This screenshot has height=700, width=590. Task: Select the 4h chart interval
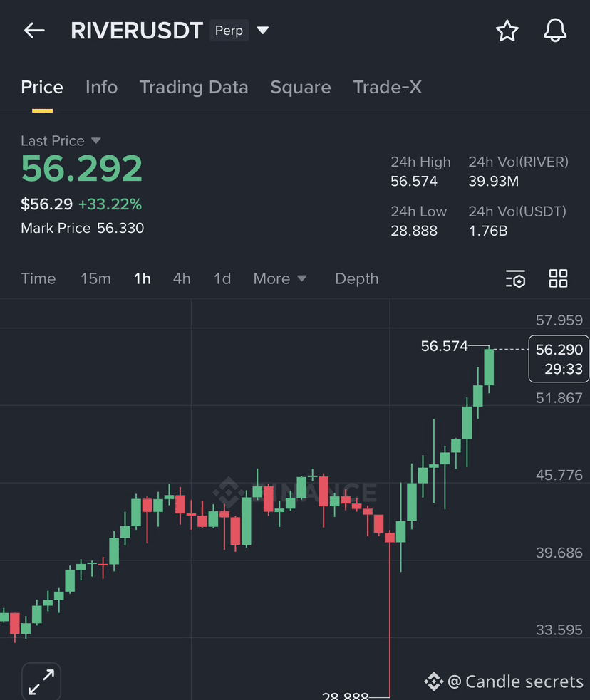pos(182,278)
